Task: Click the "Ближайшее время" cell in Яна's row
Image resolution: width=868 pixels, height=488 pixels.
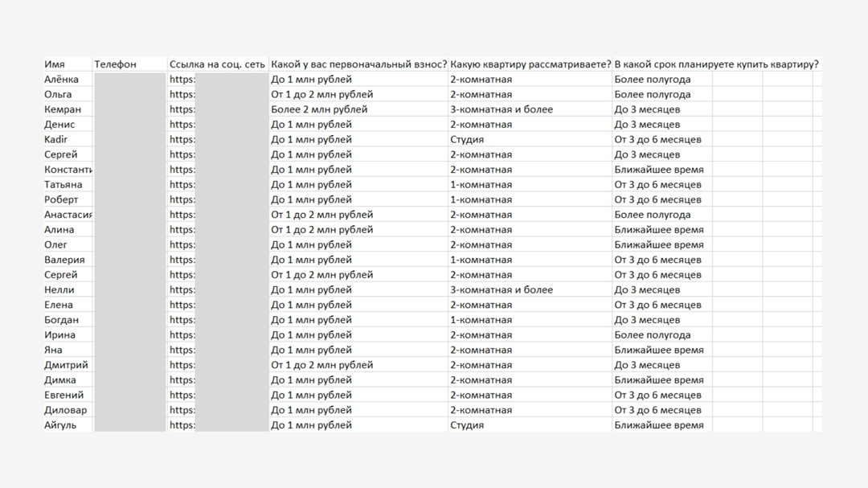Action: [658, 351]
